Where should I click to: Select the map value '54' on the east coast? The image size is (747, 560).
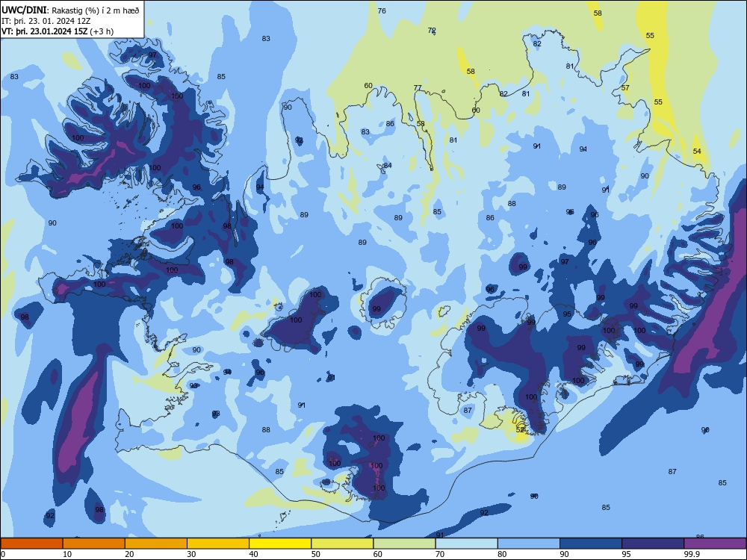697,152
